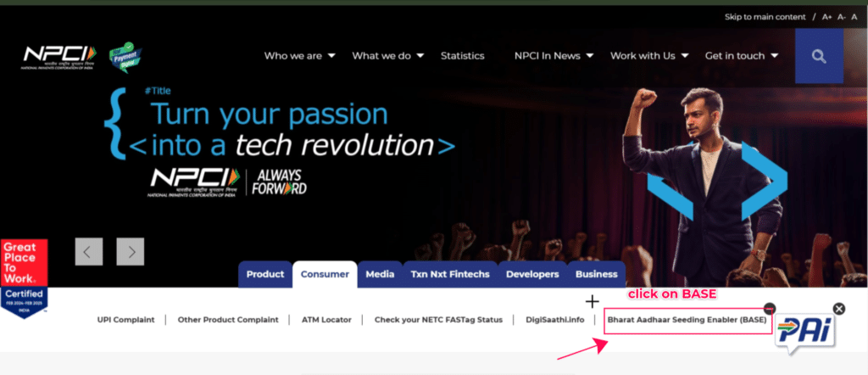The height and width of the screenshot is (375, 868).
Task: Close the PAi chatbot widget
Action: coord(838,309)
